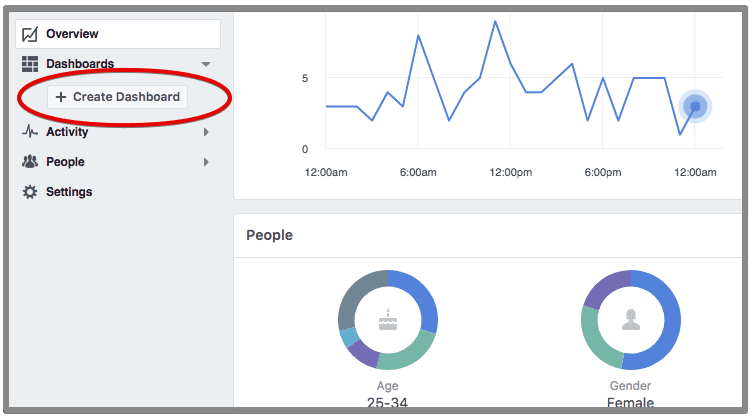Select the purple segment of Gender donut chart
The height and width of the screenshot is (417, 753).
(603, 288)
